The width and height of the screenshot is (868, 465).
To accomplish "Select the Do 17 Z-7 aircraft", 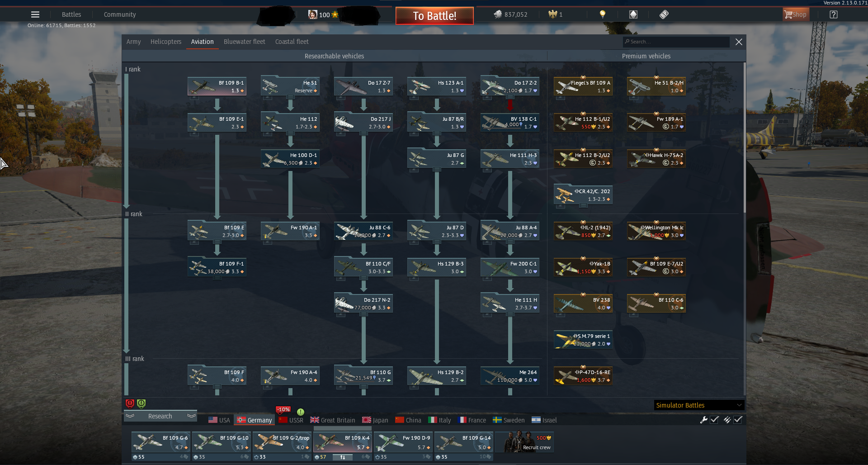I will coord(363,86).
